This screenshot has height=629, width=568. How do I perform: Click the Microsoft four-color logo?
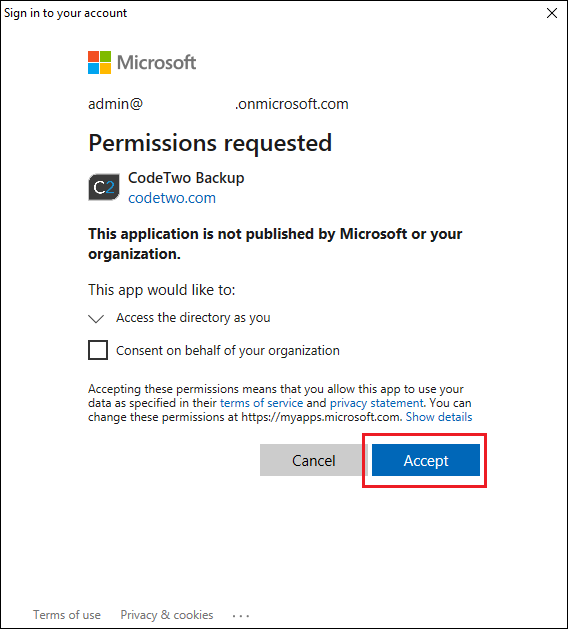[99, 62]
